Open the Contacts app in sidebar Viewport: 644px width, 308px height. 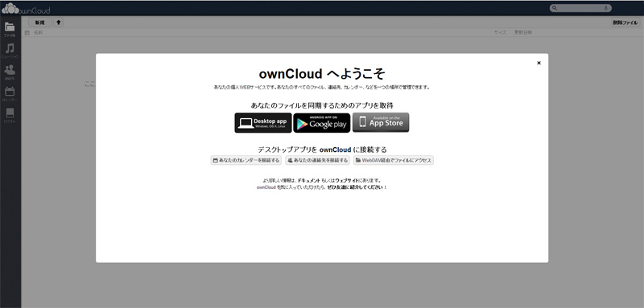coord(10,72)
